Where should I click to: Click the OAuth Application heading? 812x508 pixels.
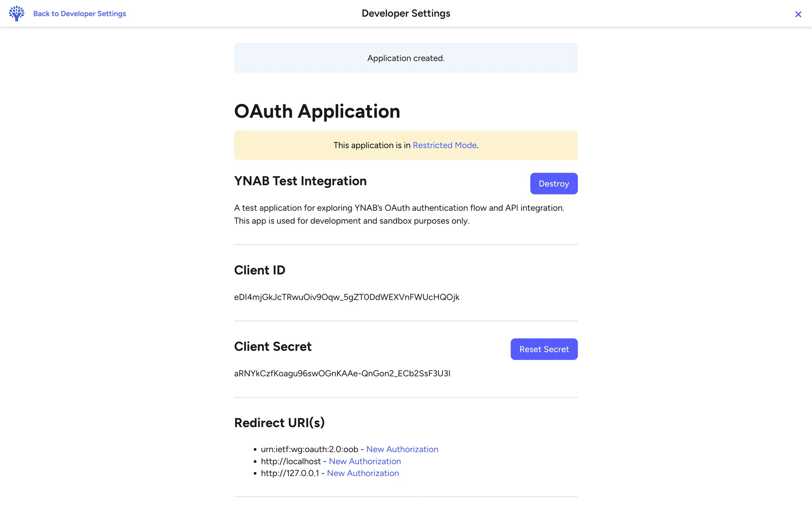click(x=317, y=111)
